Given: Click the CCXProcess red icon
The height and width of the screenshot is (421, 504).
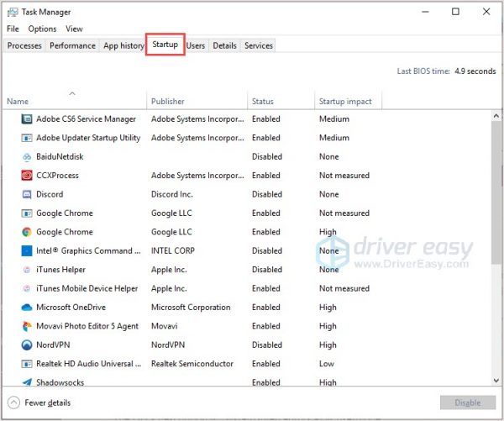Looking at the screenshot, I should [27, 176].
